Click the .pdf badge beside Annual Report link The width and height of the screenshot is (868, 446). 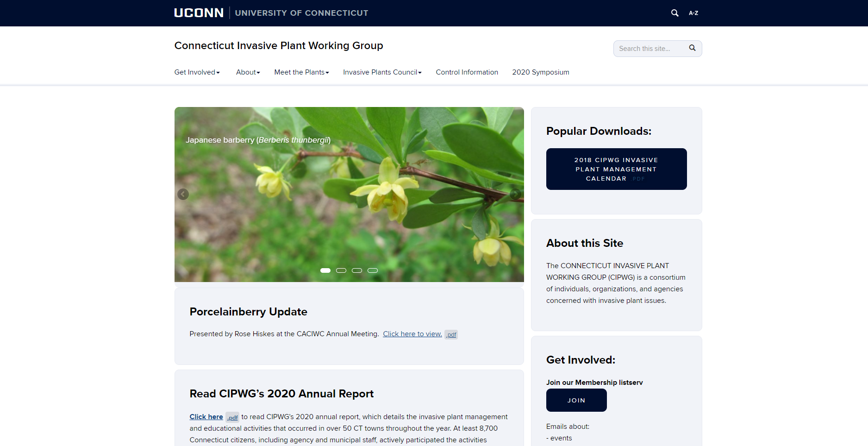click(232, 417)
